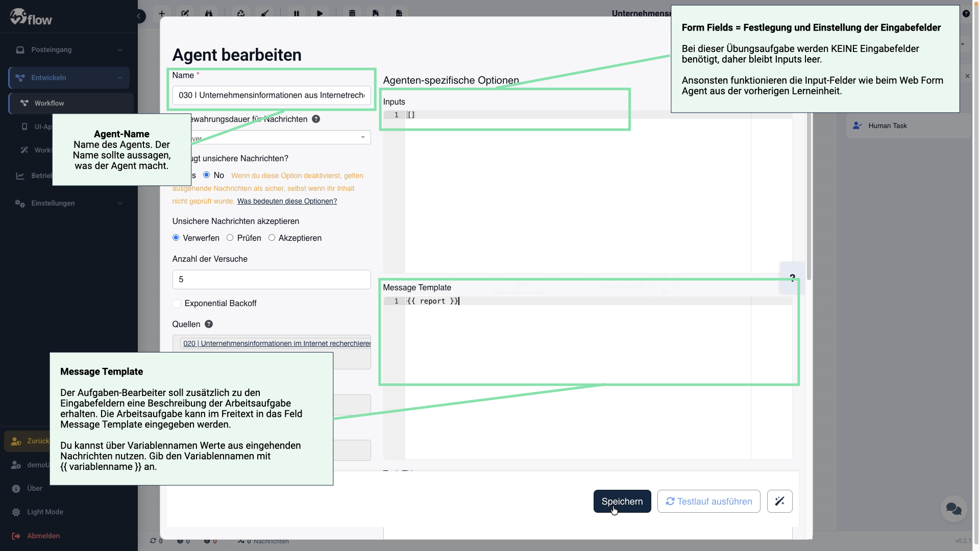Viewport: 980px width, 551px height.
Task: Click the broom cleanup icon in the toolbar
Action: (x=265, y=14)
